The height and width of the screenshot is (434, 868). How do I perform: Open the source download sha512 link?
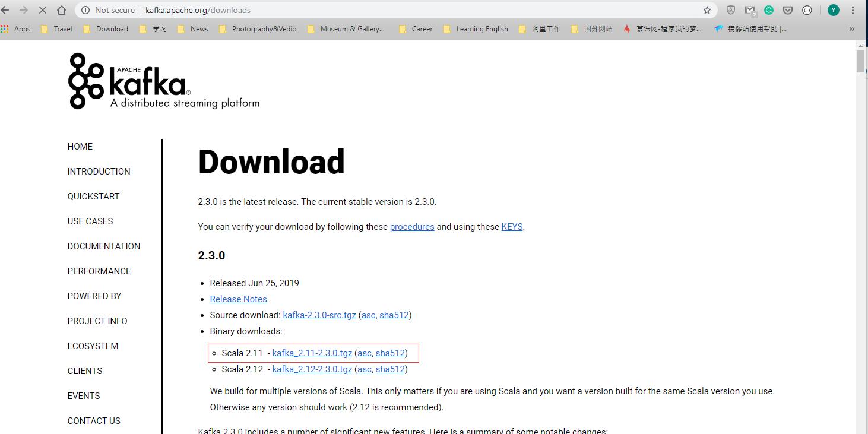[x=394, y=315]
